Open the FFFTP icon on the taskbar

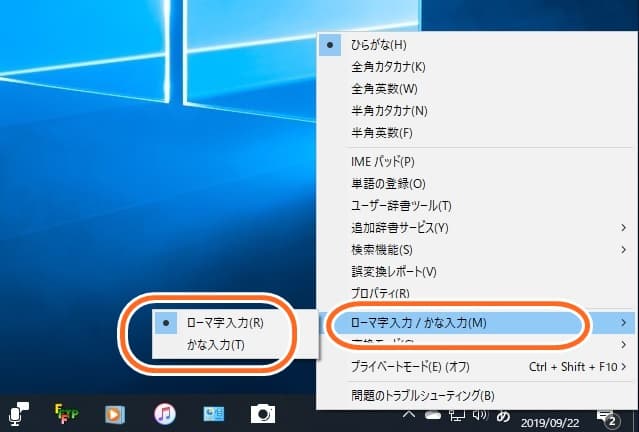pos(67,414)
